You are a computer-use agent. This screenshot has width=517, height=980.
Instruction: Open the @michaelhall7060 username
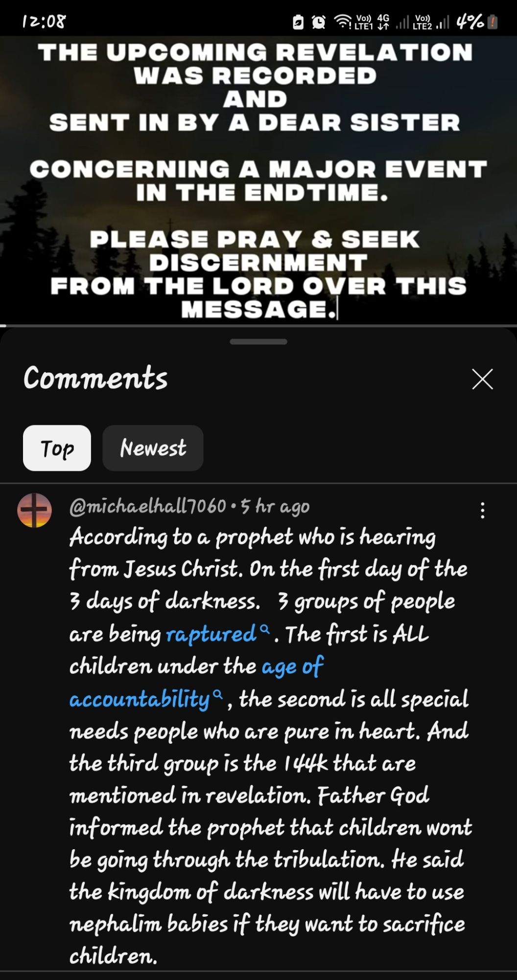click(x=148, y=506)
